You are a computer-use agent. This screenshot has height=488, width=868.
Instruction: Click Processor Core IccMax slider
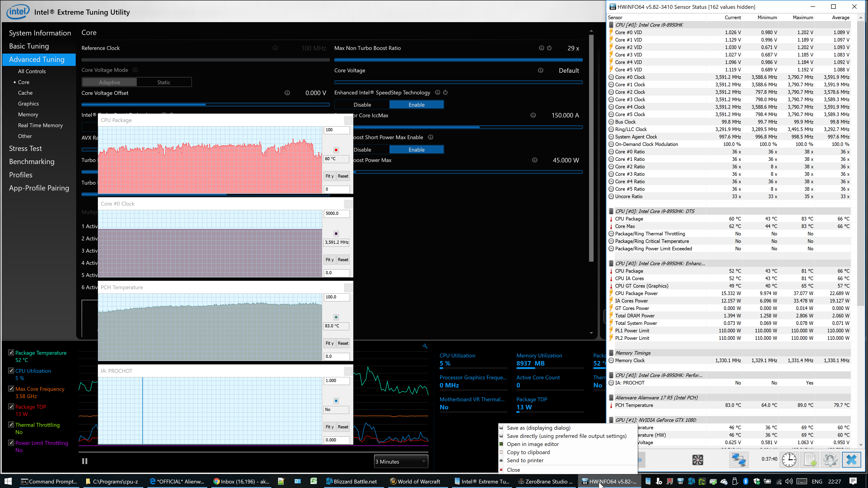pyautogui.click(x=468, y=127)
